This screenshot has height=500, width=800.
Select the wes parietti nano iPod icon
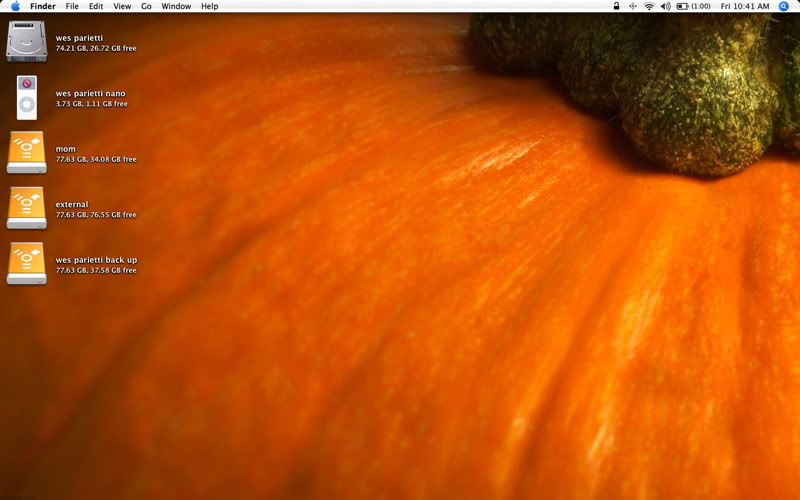[x=27, y=97]
